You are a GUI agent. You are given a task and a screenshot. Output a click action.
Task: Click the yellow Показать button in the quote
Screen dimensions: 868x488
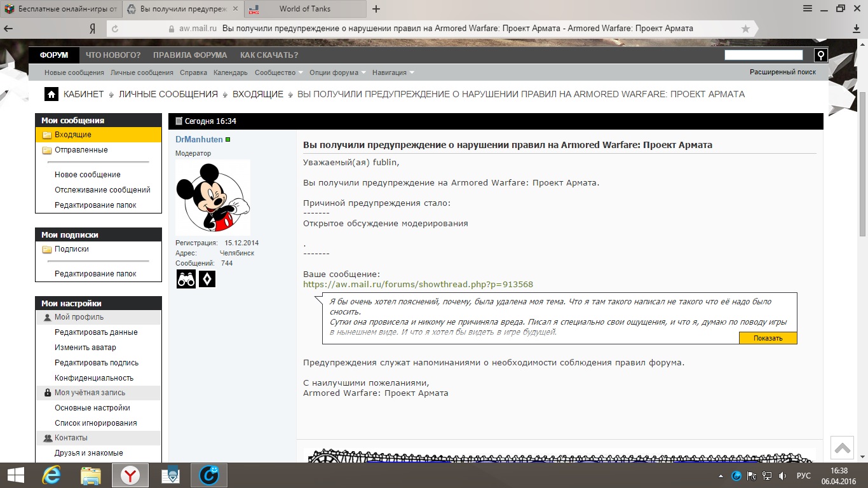(x=768, y=338)
